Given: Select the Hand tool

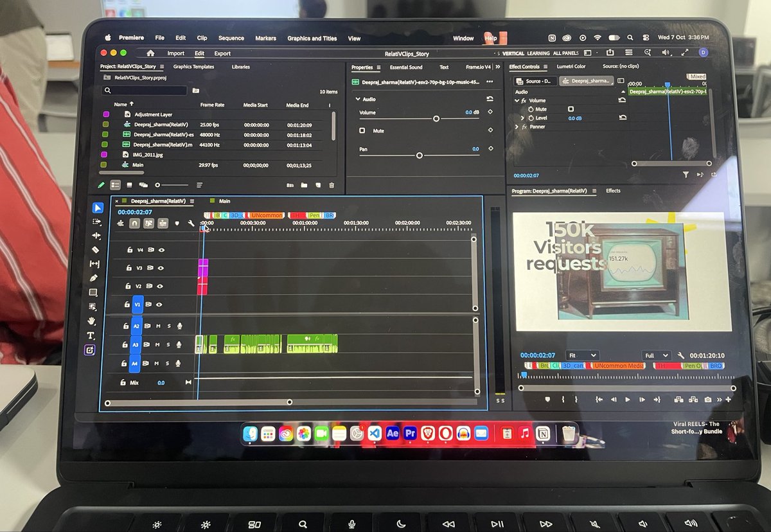Looking at the screenshot, I should (x=92, y=321).
